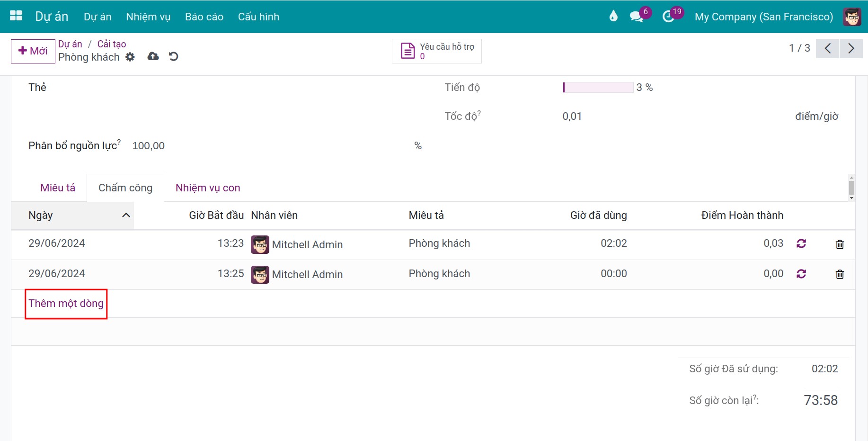Click the cloud upload save icon
868x441 pixels.
pos(153,56)
